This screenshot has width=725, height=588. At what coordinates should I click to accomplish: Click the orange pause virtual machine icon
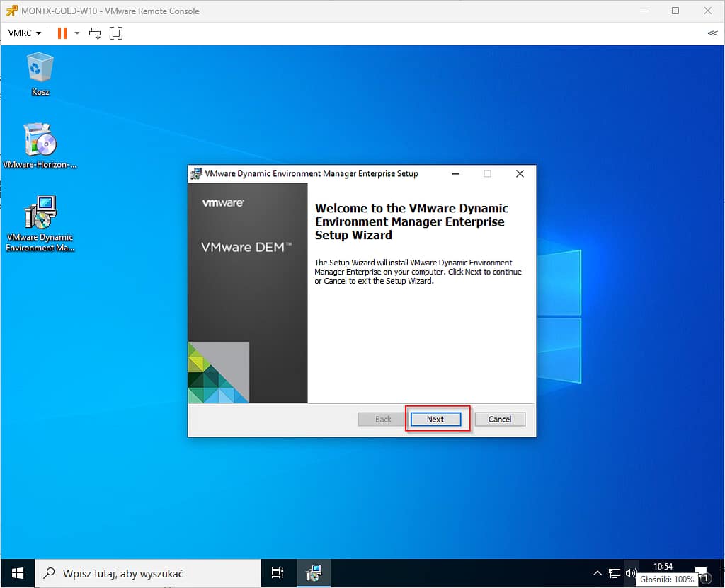[62, 33]
